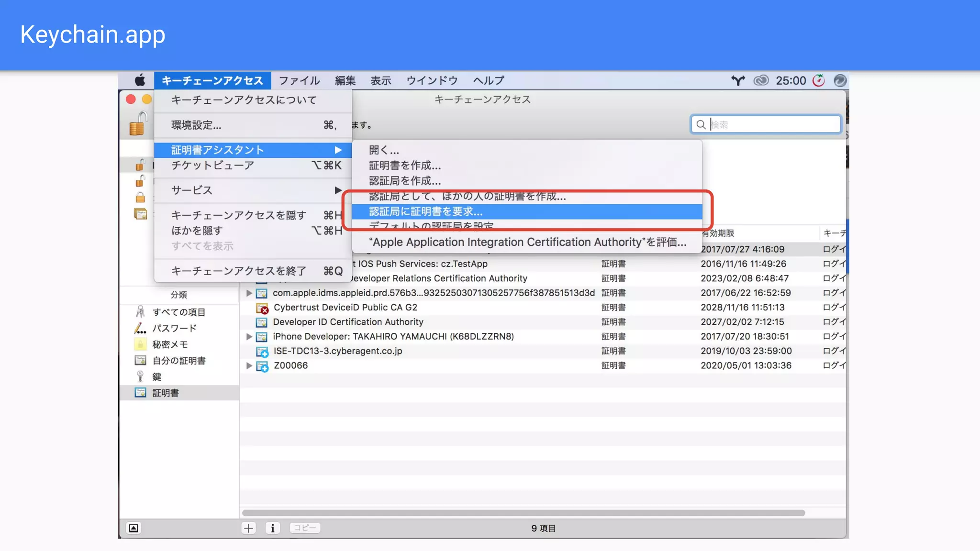Click the 25:00 timer in the menu bar
Image resolution: width=980 pixels, height=551 pixels.
point(791,80)
